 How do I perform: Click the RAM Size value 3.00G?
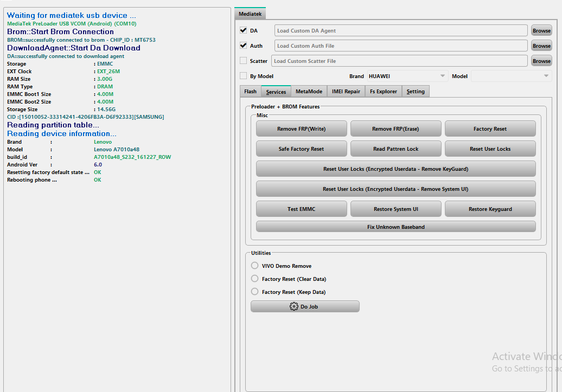[x=105, y=79]
